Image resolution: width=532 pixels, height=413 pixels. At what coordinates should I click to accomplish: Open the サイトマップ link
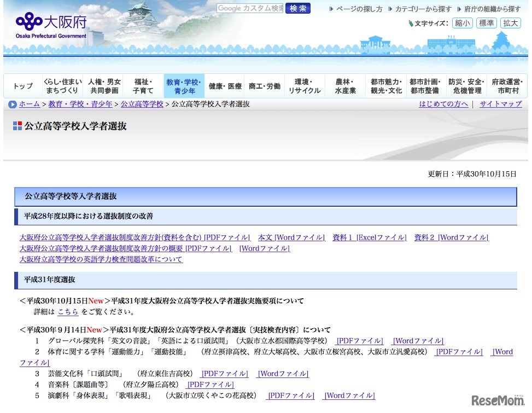pyautogui.click(x=500, y=104)
